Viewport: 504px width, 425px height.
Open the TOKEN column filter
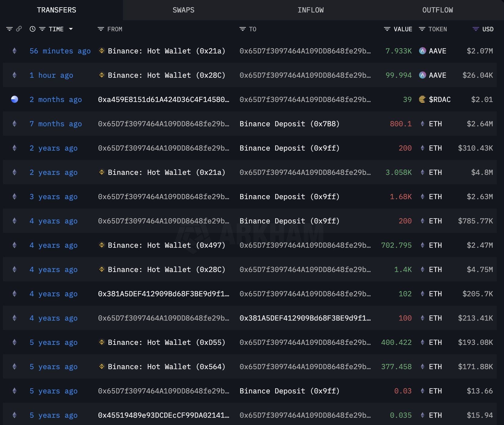[x=422, y=29]
